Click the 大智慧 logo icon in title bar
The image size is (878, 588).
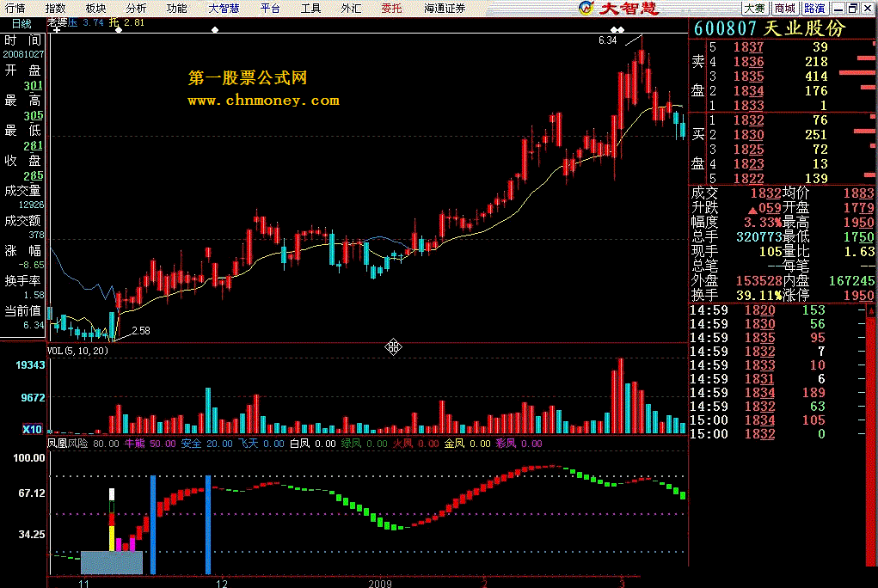click(x=586, y=8)
